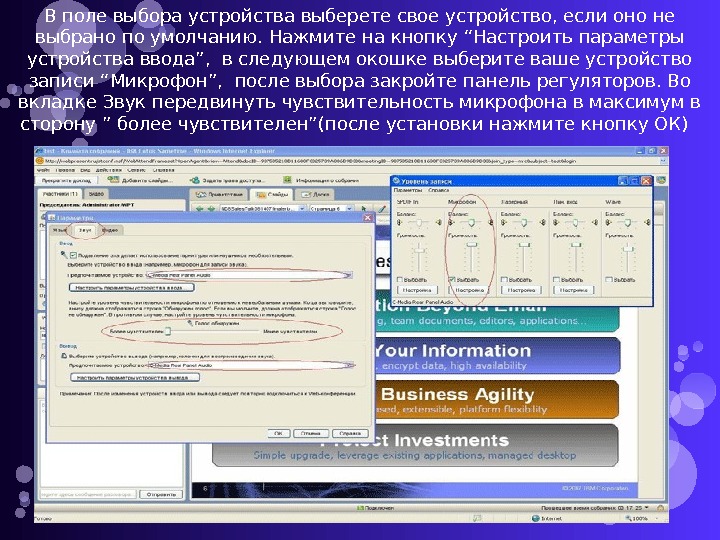Open address bar history dropdown arrow
Image resolution: width=720 pixels, height=540 pixels.
[x=663, y=161]
